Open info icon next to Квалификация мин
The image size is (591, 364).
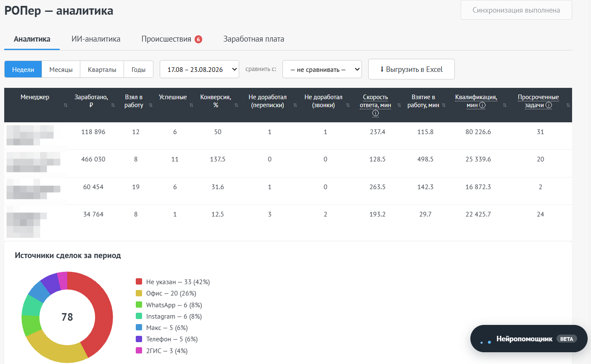point(482,105)
